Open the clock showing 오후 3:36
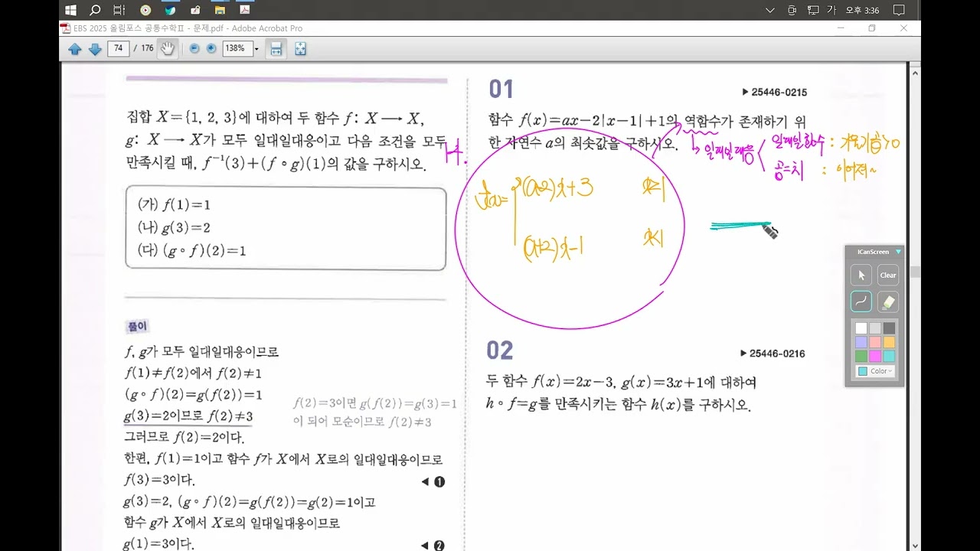This screenshot has width=980, height=551. click(x=862, y=11)
